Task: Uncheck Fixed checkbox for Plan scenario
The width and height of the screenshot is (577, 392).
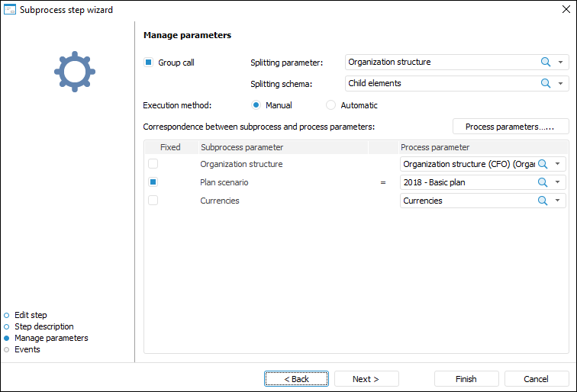Action: point(153,182)
